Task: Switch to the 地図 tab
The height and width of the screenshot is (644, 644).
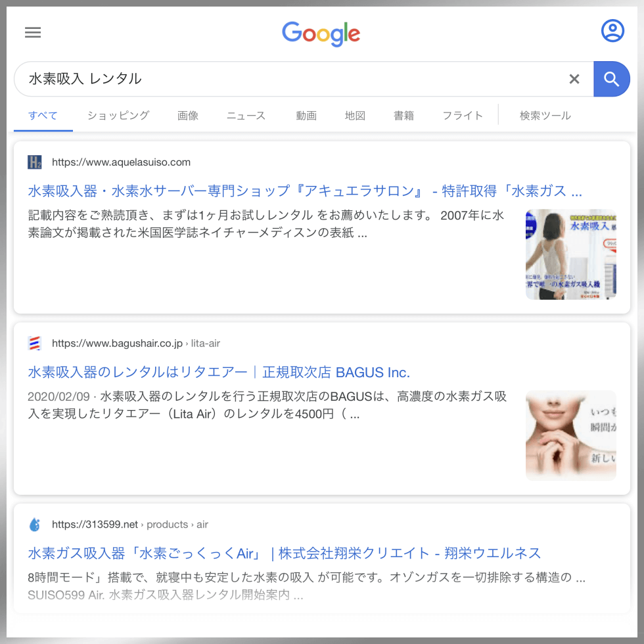Action: click(x=355, y=116)
